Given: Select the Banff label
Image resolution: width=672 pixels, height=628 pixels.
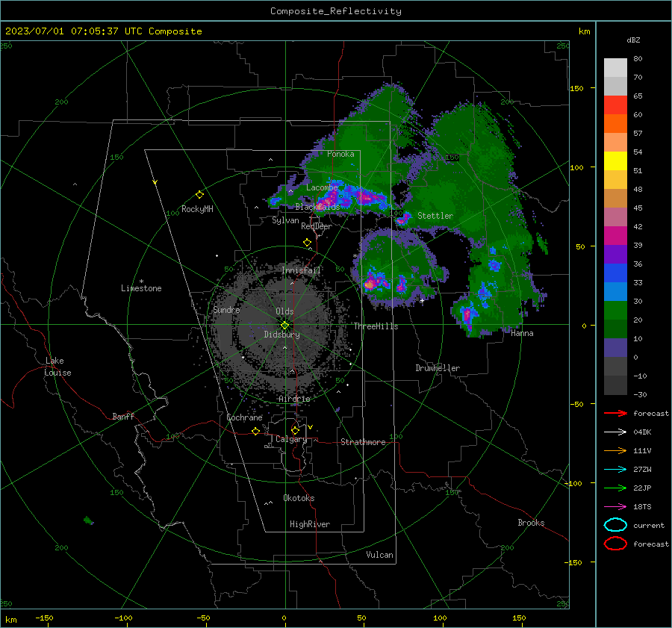Looking at the screenshot, I should point(123,416).
